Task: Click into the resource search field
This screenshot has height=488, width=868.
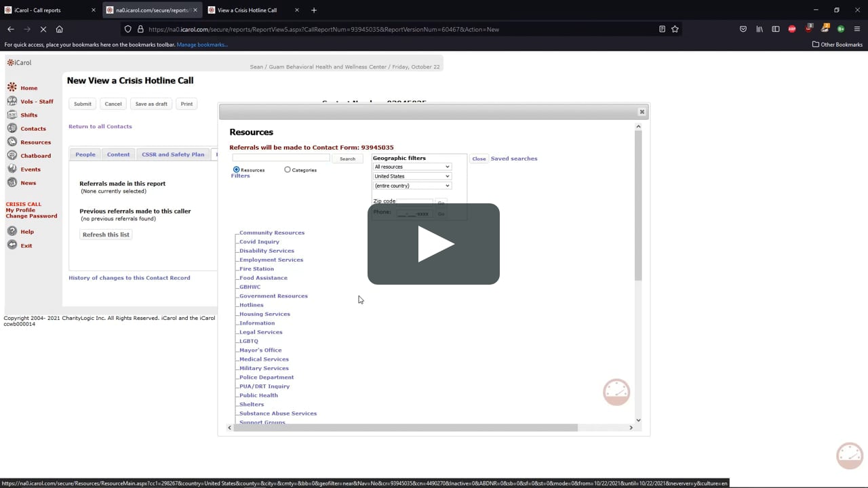Action: pos(281,158)
